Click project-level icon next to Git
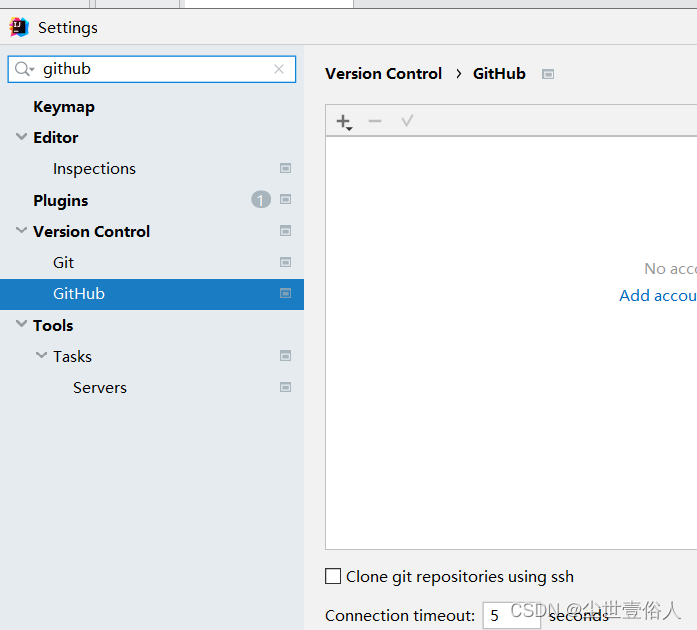 coord(285,262)
